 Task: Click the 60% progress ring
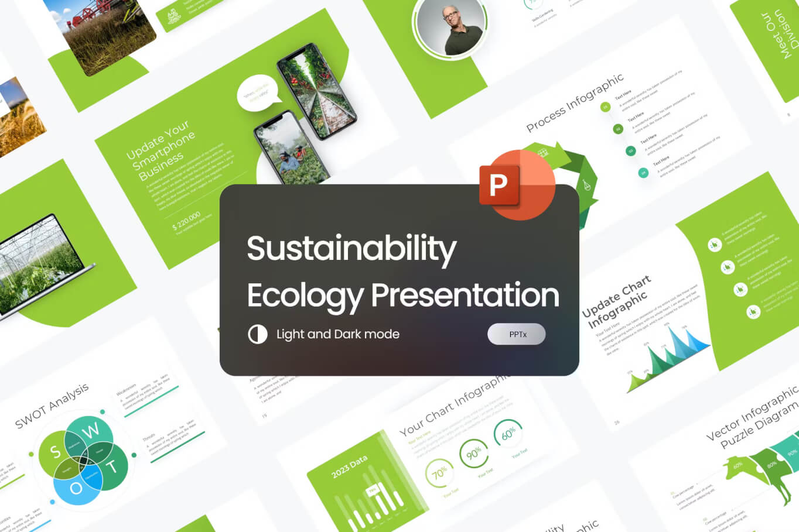point(508,434)
